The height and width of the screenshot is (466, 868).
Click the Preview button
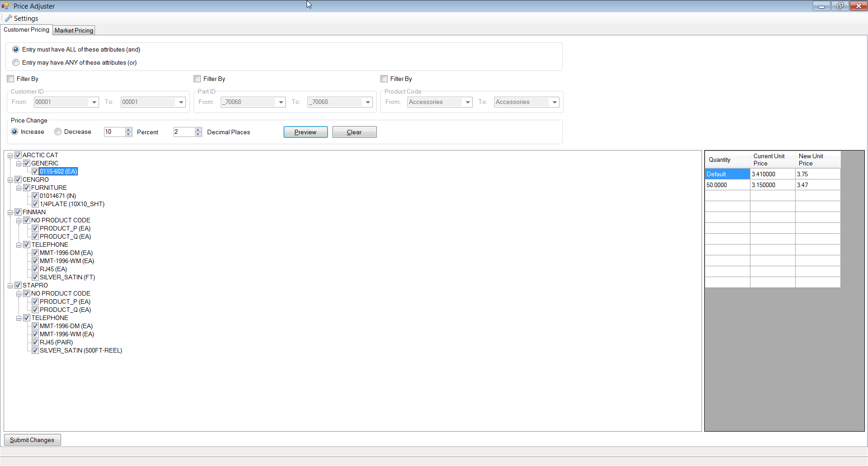(x=305, y=132)
